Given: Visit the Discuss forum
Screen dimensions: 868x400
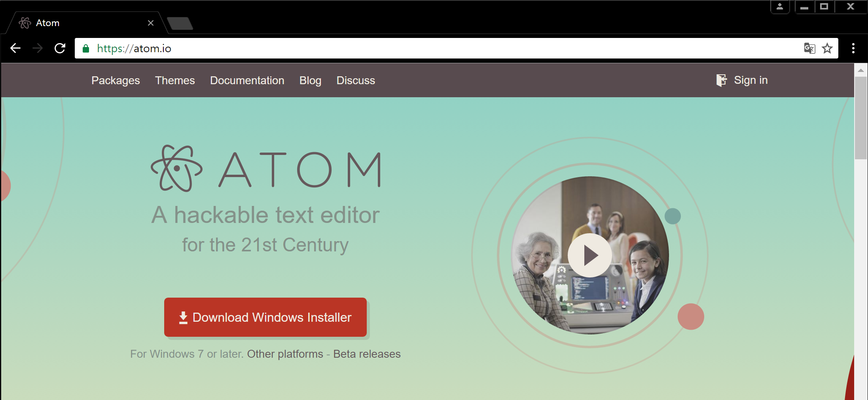Looking at the screenshot, I should pyautogui.click(x=356, y=80).
